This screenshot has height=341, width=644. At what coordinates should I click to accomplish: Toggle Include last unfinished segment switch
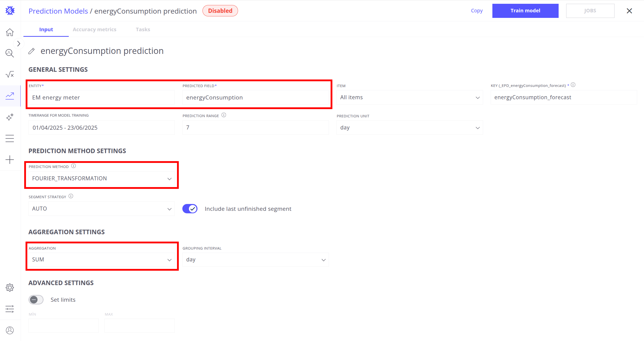coord(190,209)
